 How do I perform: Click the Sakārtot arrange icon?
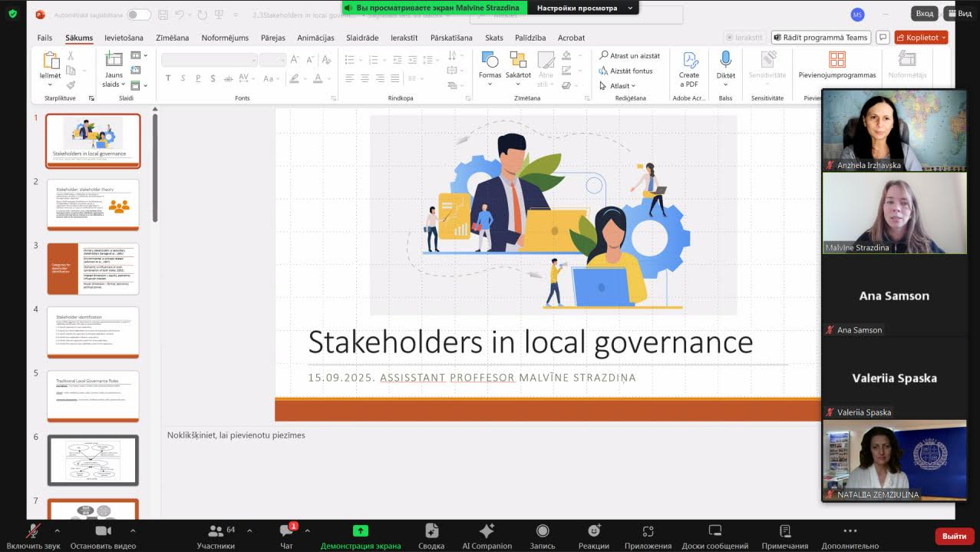pyautogui.click(x=518, y=60)
